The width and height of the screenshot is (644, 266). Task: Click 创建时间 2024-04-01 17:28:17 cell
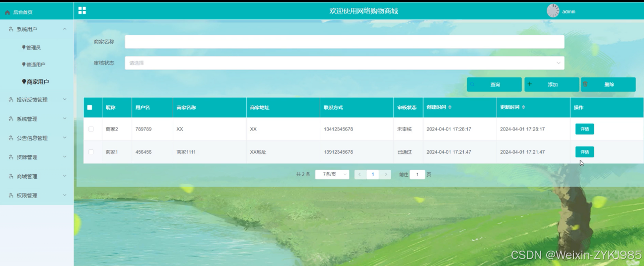point(449,129)
